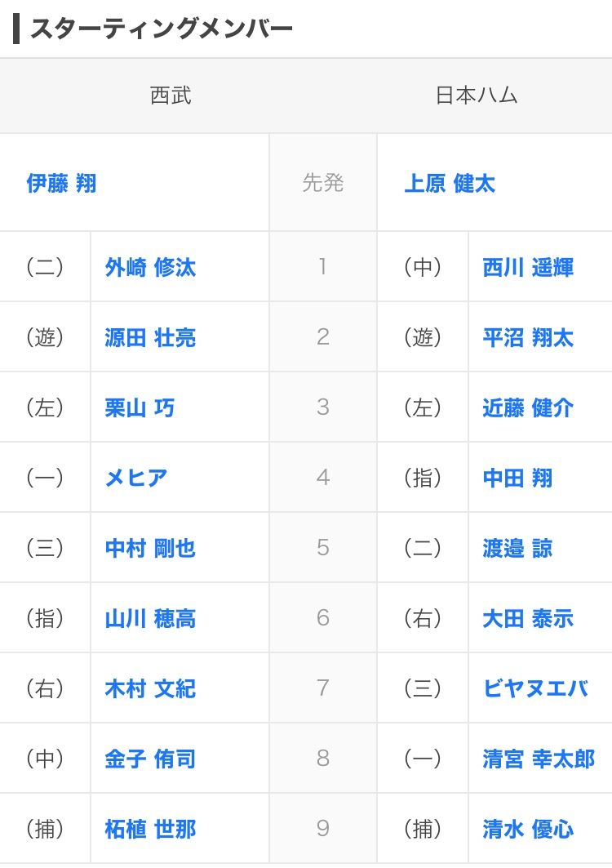View catcher 柘植 世那 profile

(x=150, y=830)
